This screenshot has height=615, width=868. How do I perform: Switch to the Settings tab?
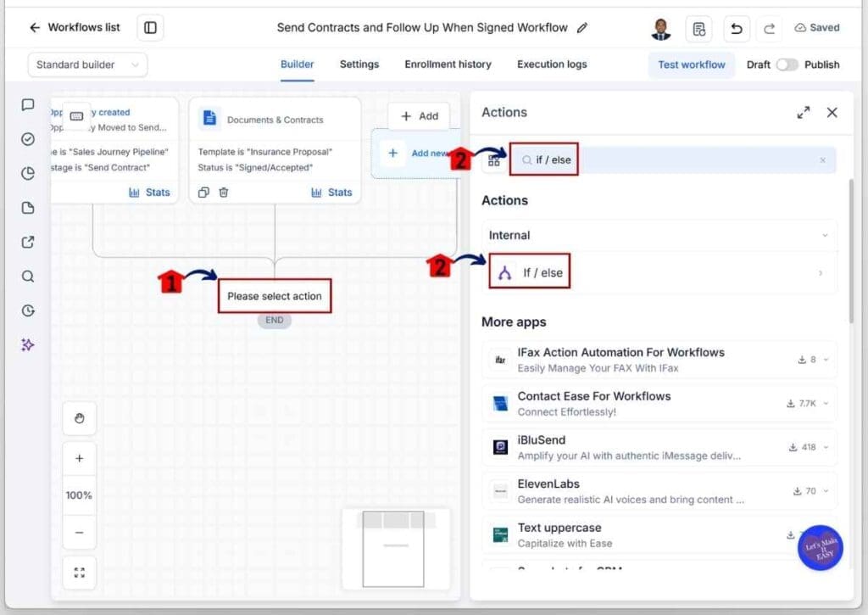[359, 64]
